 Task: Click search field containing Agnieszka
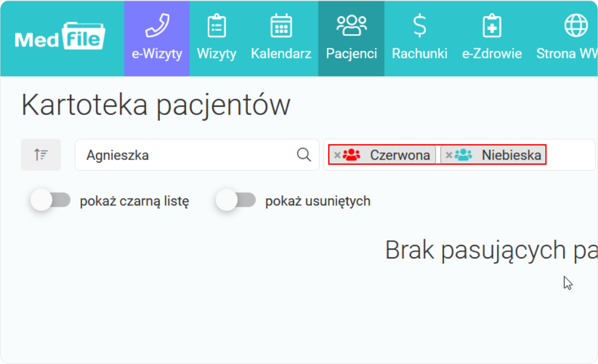point(197,155)
